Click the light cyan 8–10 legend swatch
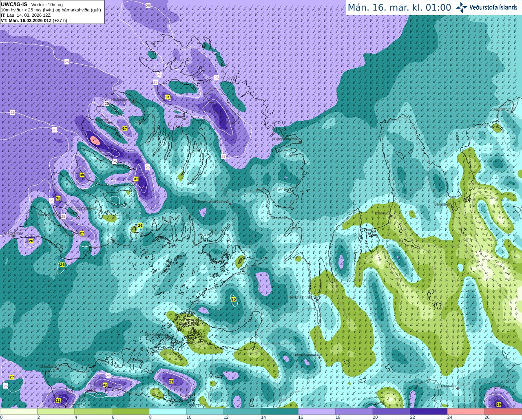522x420 pixels. 168,411
